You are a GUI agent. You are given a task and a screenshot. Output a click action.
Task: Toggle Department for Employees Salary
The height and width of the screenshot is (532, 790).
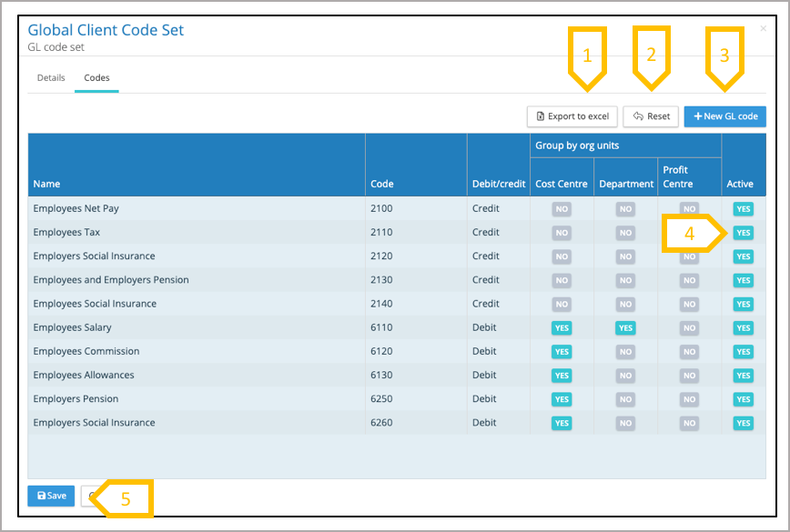(x=625, y=327)
